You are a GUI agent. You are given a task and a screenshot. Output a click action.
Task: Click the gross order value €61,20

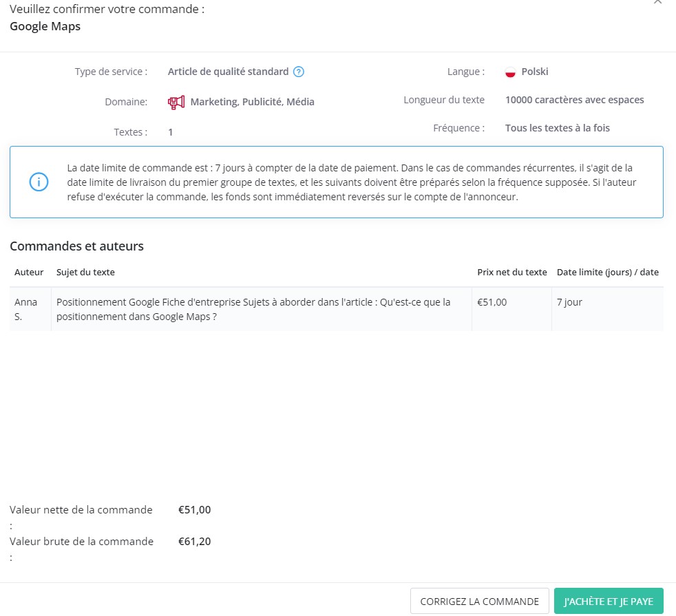(194, 542)
